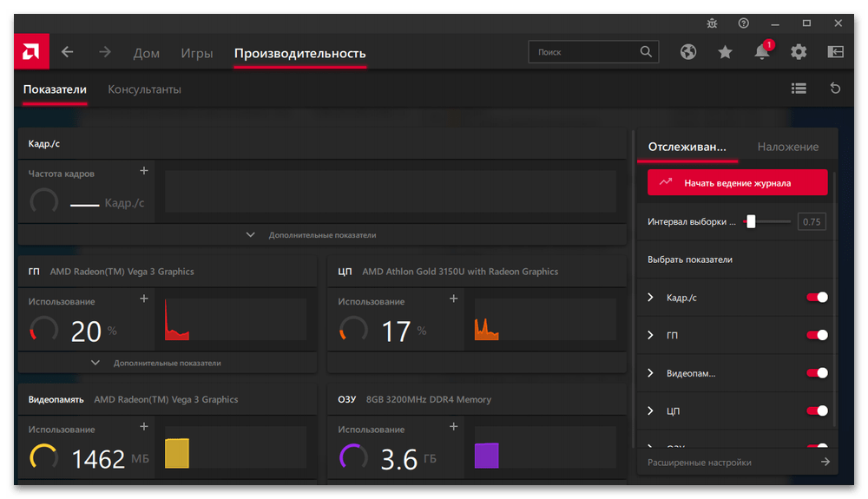The image size is (868, 499).
Task: Switch to list view layout icon
Action: (799, 89)
